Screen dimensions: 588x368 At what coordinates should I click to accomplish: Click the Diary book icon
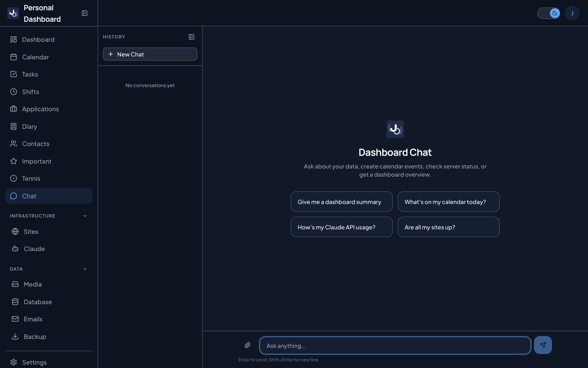[14, 127]
